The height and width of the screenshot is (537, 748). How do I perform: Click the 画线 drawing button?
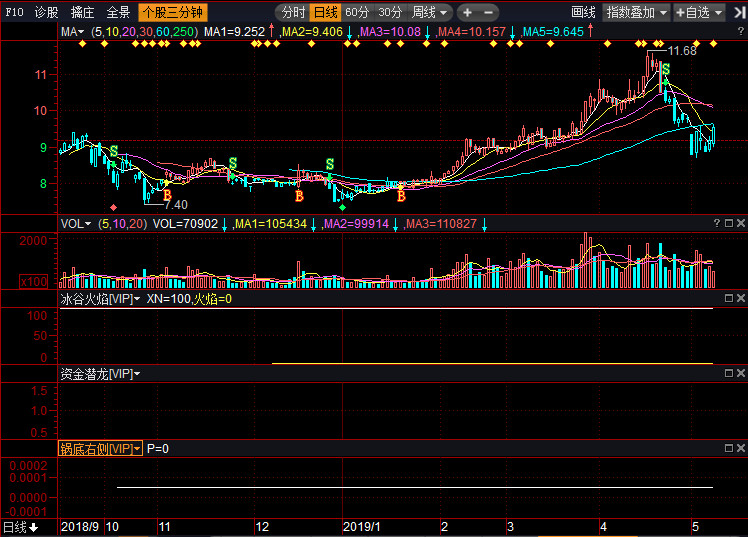[583, 12]
